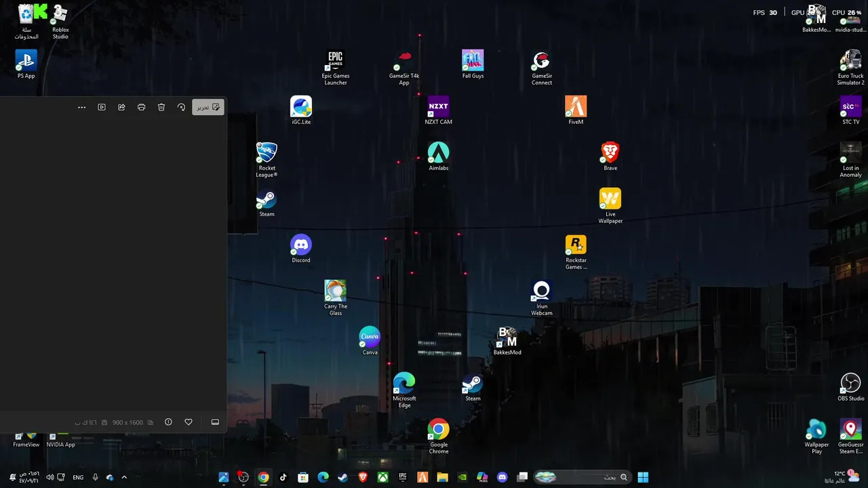Open the Brave desktop icon
This screenshot has height=488, width=868.
click(610, 157)
